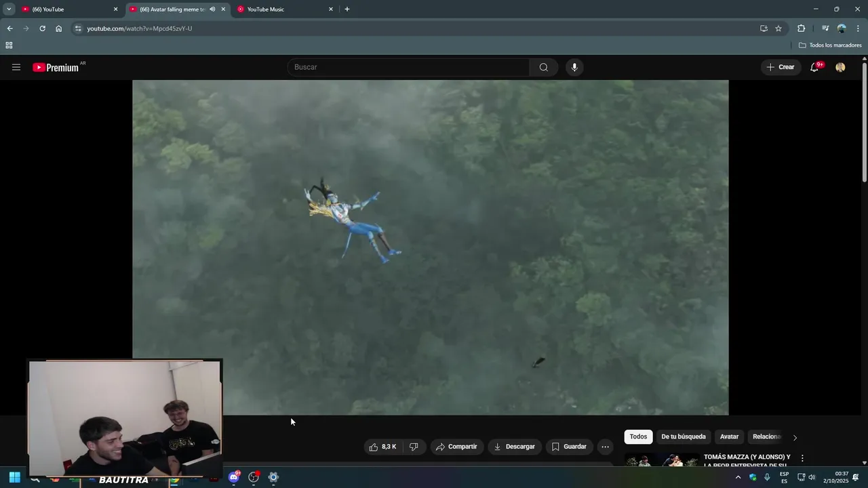Click the Compartir button
This screenshot has height=488, width=868.
456,447
